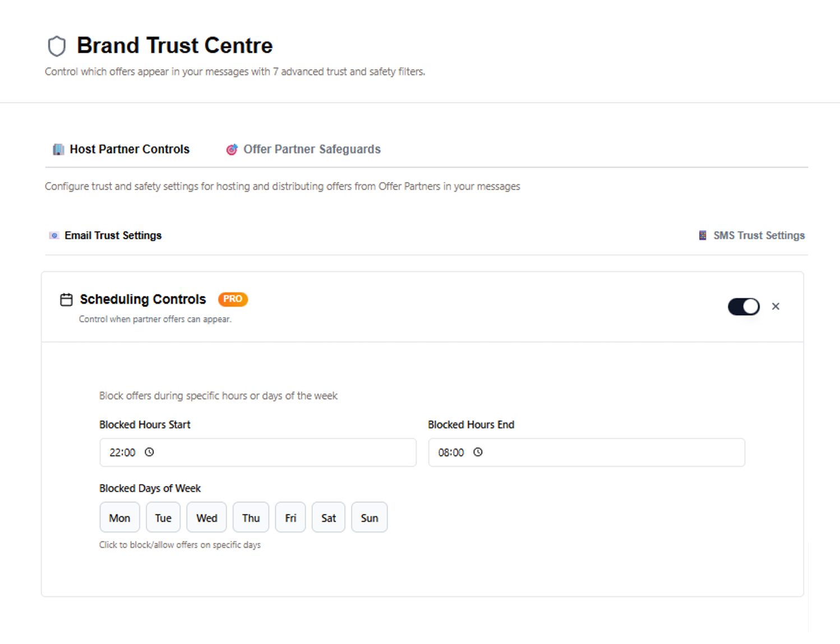Open time picker clock in Blocked Hours End
The image size is (840, 644).
478,452
